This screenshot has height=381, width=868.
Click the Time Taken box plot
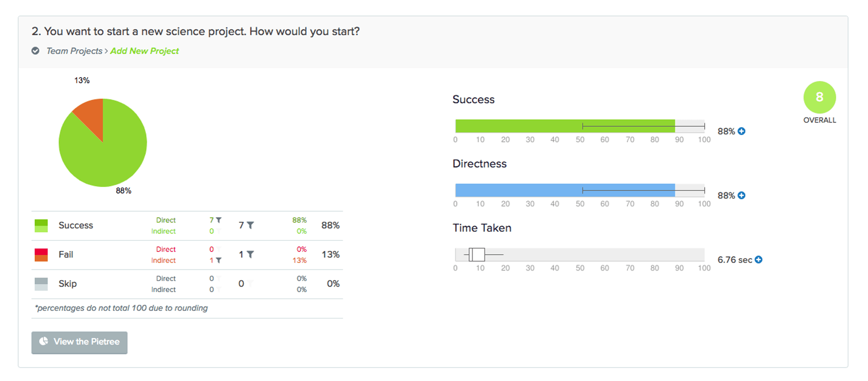click(x=477, y=254)
